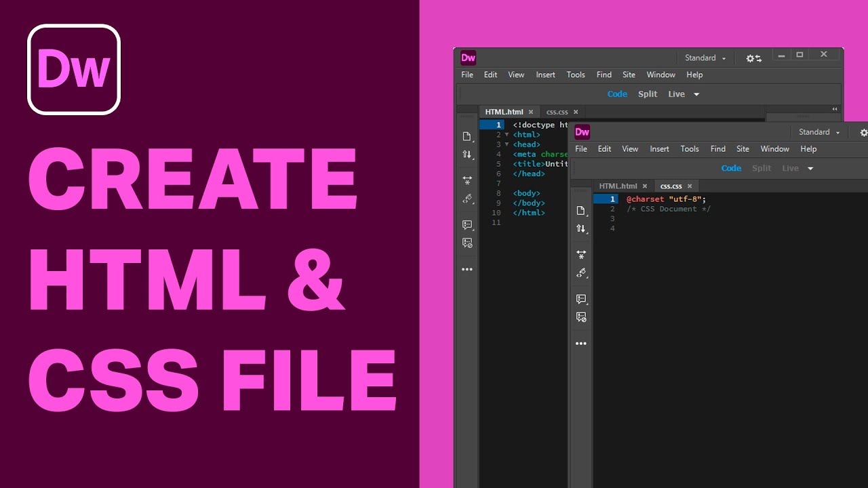
Task: Maximize the back Dreamweaver window
Action: coord(800,55)
